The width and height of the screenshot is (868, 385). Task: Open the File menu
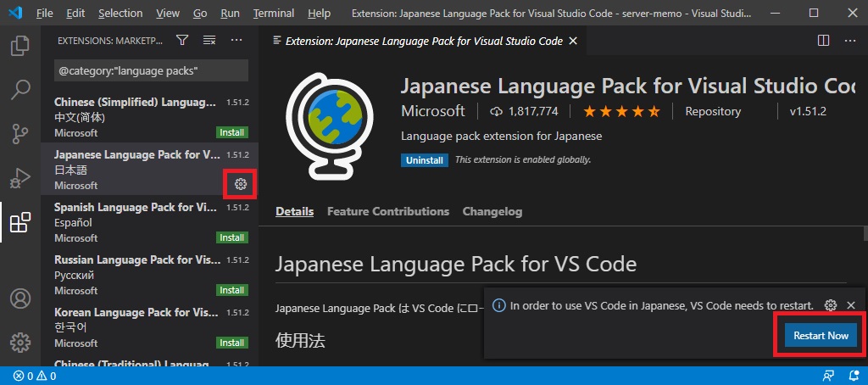pyautogui.click(x=44, y=13)
